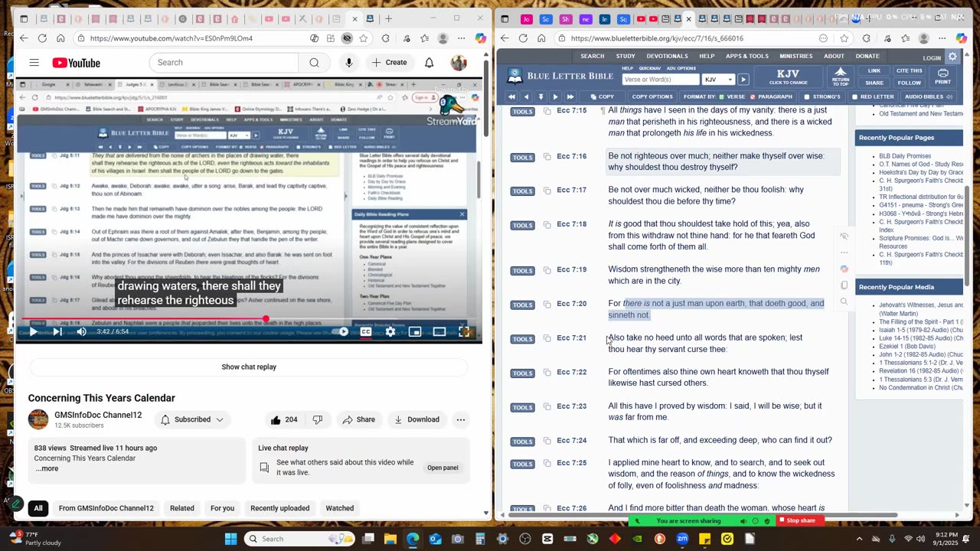Copy verse Ecc 7:20 icon
This screenshot has width=980, height=551.
coord(547,305)
